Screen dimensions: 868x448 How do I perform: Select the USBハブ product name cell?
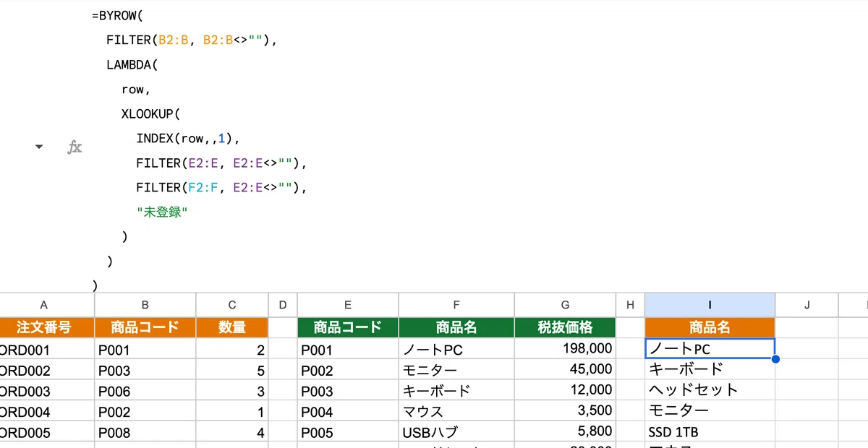[456, 433]
